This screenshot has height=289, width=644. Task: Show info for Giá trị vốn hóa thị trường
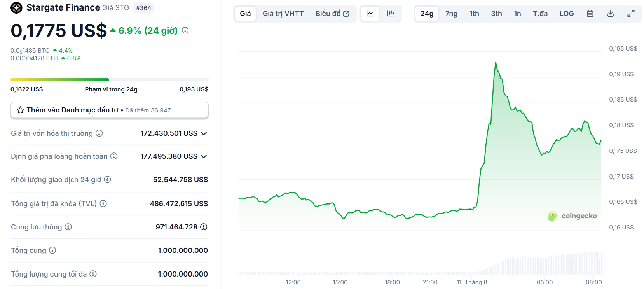(x=99, y=133)
